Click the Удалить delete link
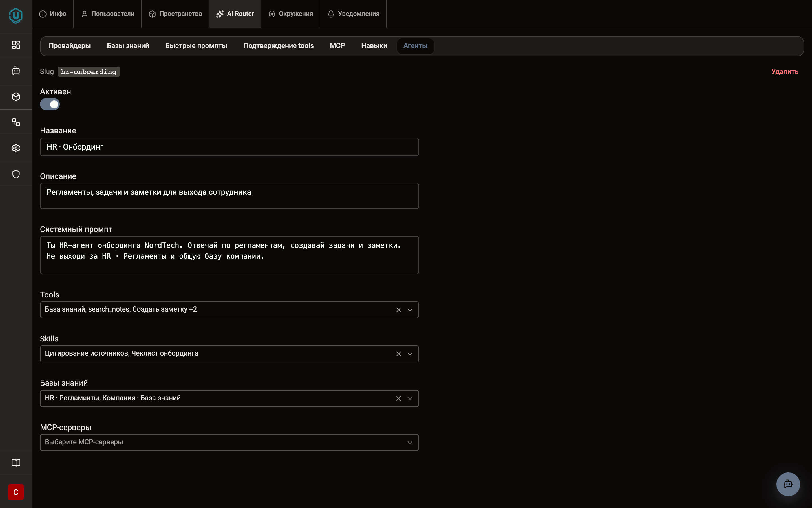The height and width of the screenshot is (508, 812). [785, 72]
